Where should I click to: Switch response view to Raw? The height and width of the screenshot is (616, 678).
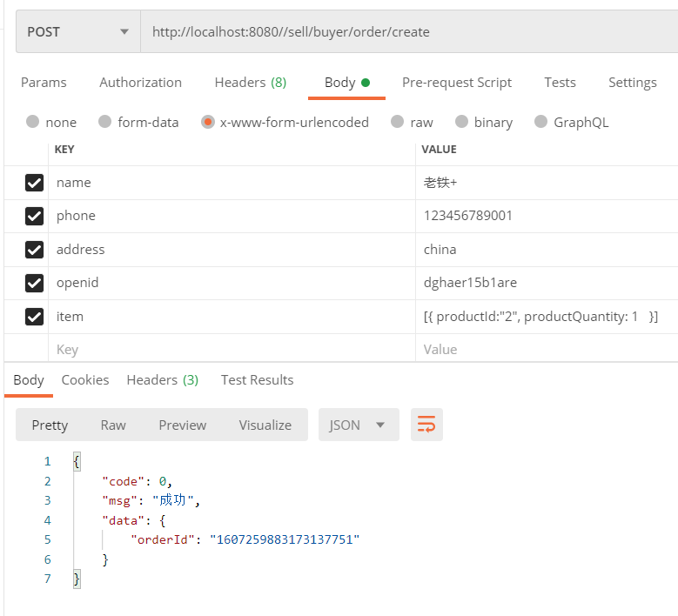point(113,425)
